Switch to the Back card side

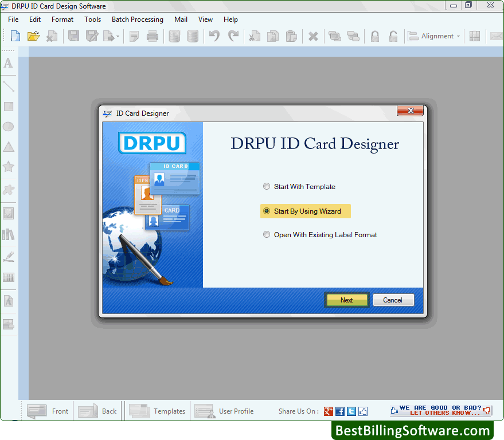tap(97, 411)
